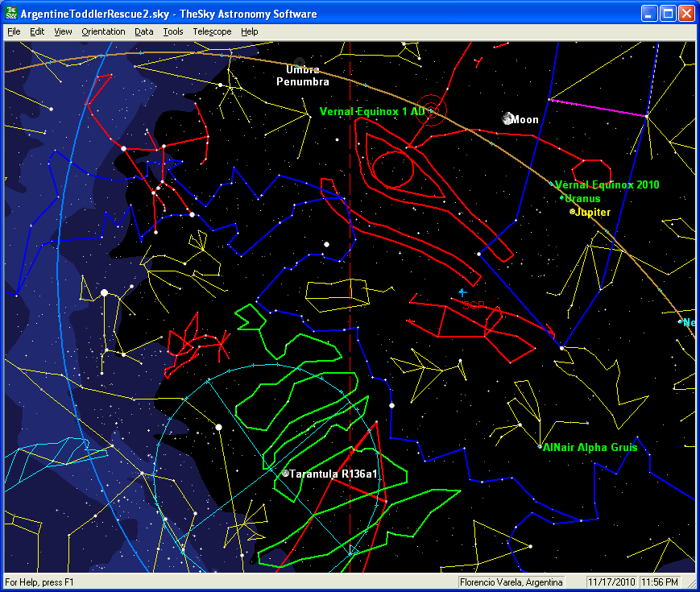Select the Jupiter planet marker
700x592 pixels.
pos(573,212)
